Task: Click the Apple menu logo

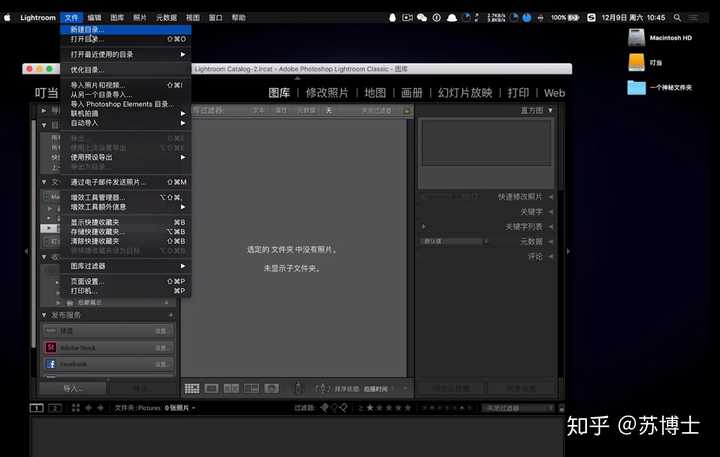Action: [7, 17]
